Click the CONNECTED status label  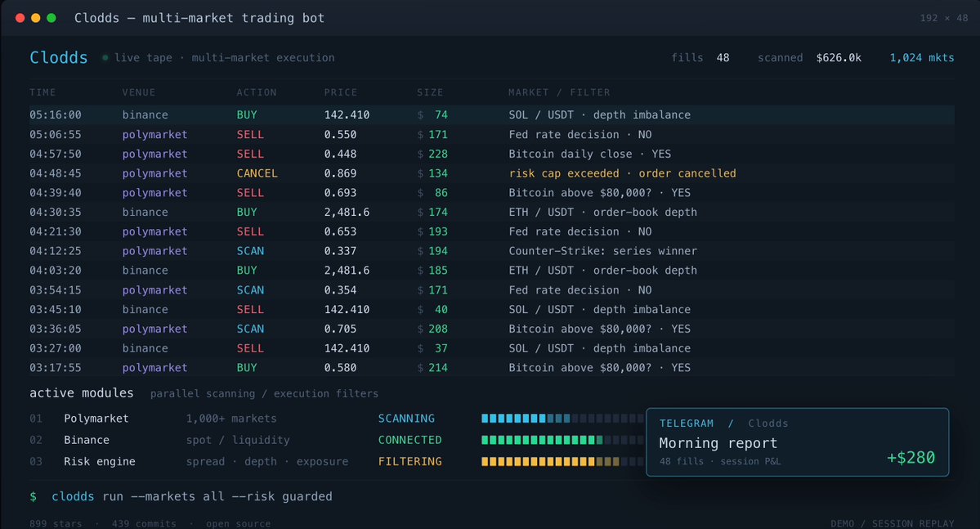click(x=409, y=440)
